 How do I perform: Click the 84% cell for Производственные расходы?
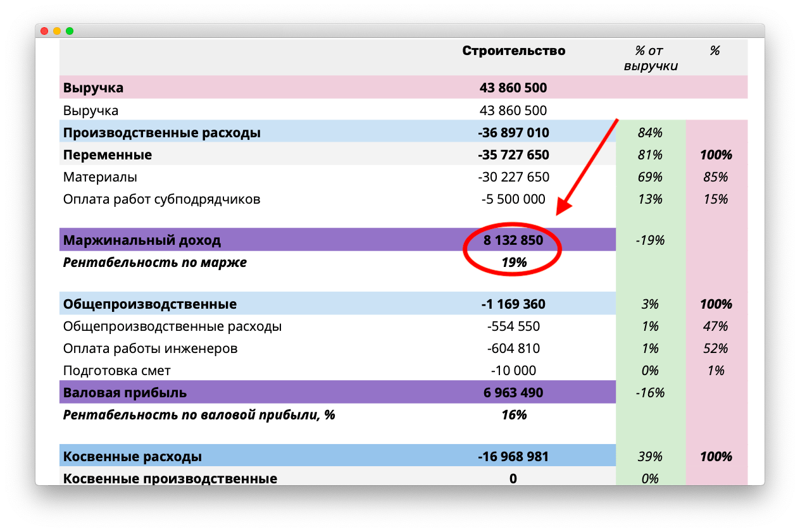(650, 133)
